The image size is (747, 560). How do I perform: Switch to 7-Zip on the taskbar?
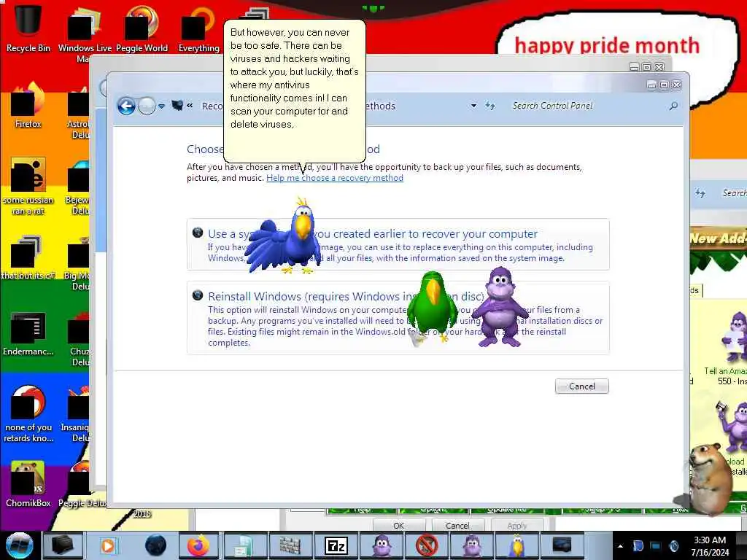(336, 545)
